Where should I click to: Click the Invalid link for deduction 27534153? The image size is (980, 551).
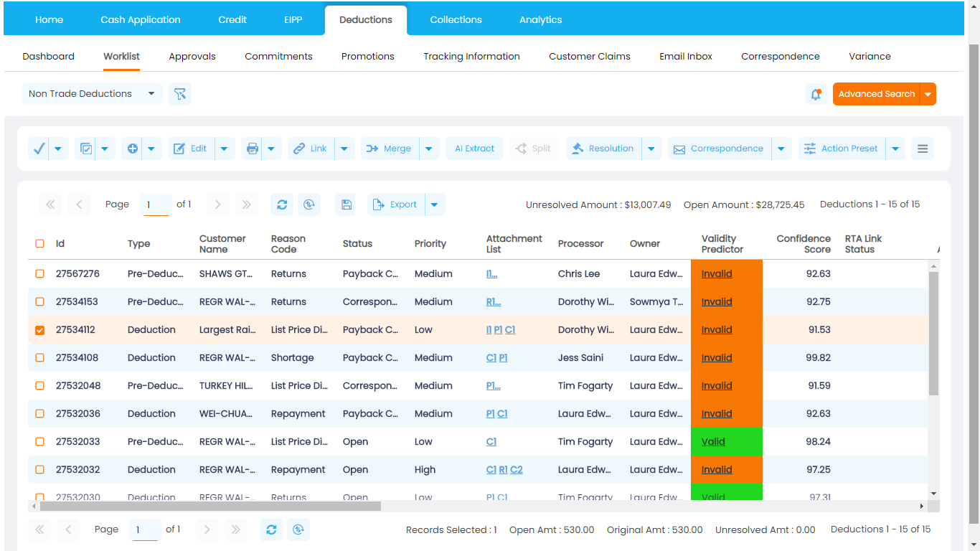coord(716,301)
